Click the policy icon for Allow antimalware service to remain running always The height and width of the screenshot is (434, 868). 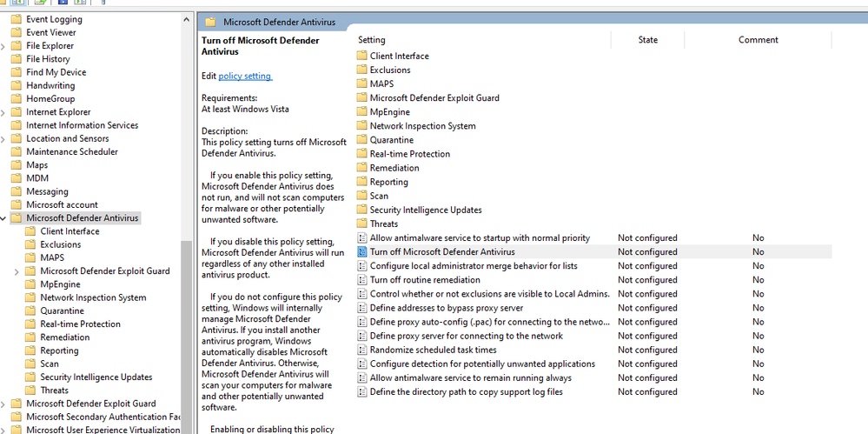pos(361,377)
